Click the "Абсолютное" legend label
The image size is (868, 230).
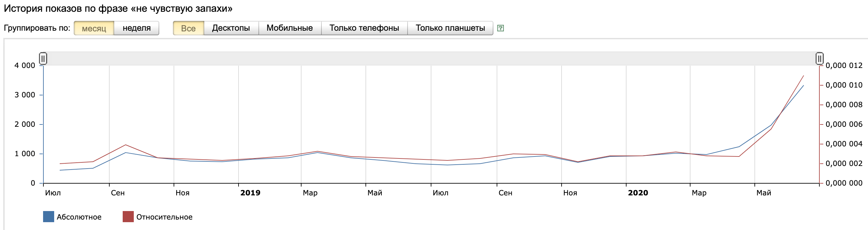[79, 217]
